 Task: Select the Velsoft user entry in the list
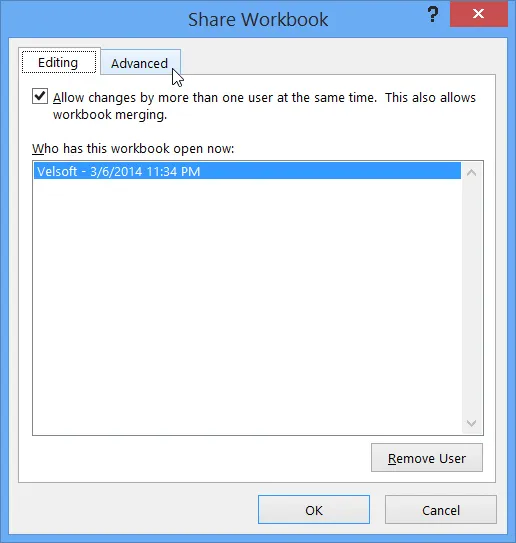[247, 171]
